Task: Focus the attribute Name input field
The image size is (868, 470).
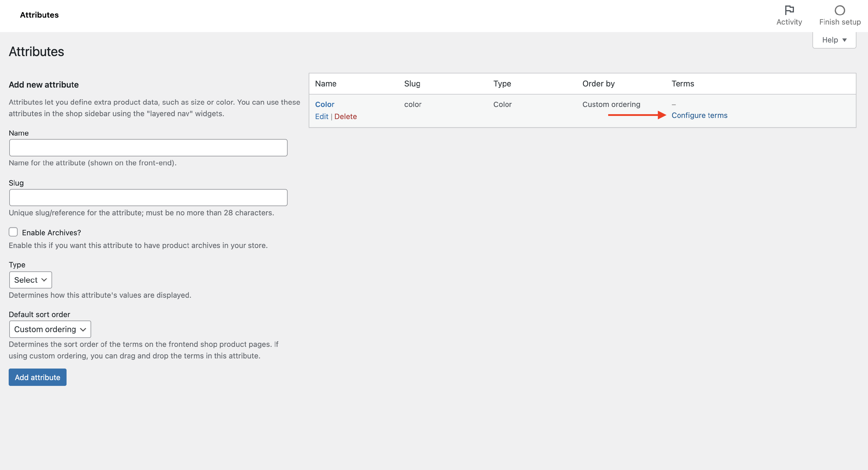Action: point(148,148)
